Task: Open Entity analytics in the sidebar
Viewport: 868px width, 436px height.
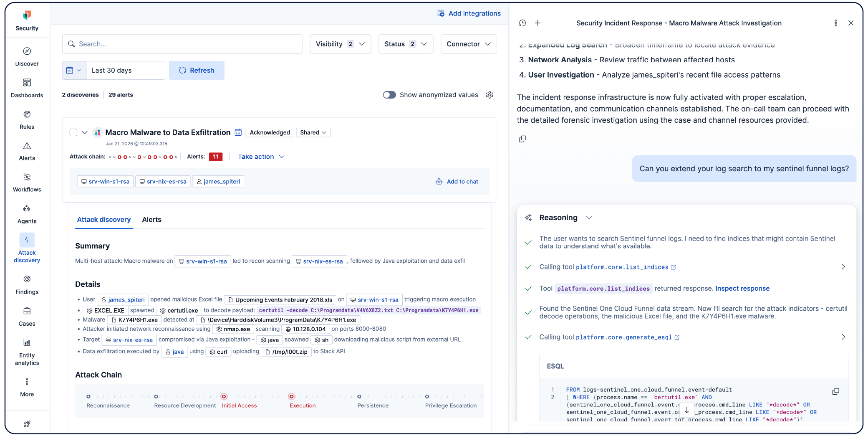Action: point(27,352)
